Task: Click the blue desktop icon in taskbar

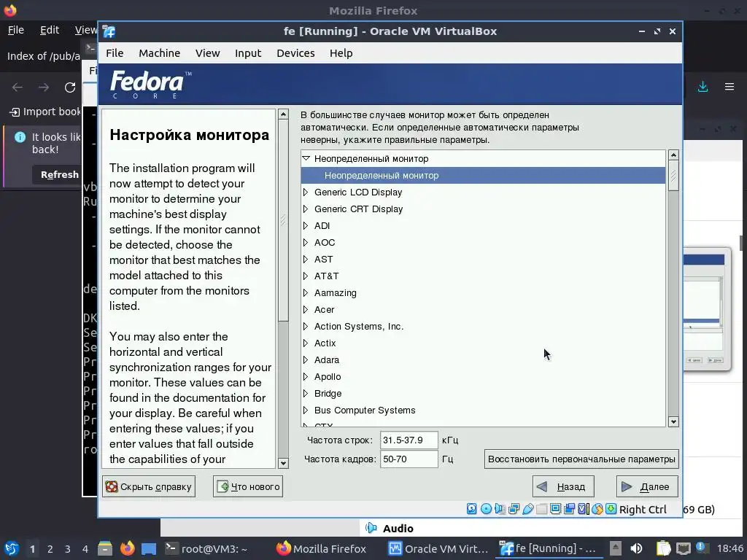Action: tap(149, 549)
